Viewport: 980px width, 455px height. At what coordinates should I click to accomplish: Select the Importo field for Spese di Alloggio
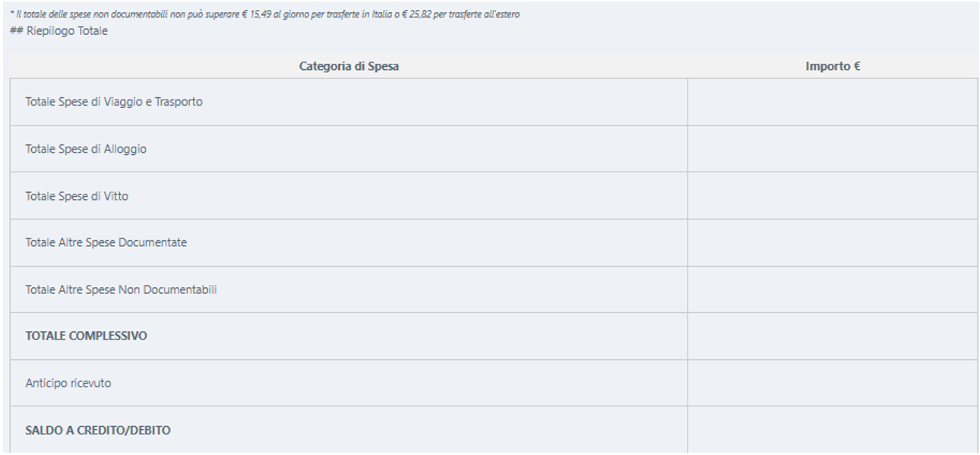point(833,149)
